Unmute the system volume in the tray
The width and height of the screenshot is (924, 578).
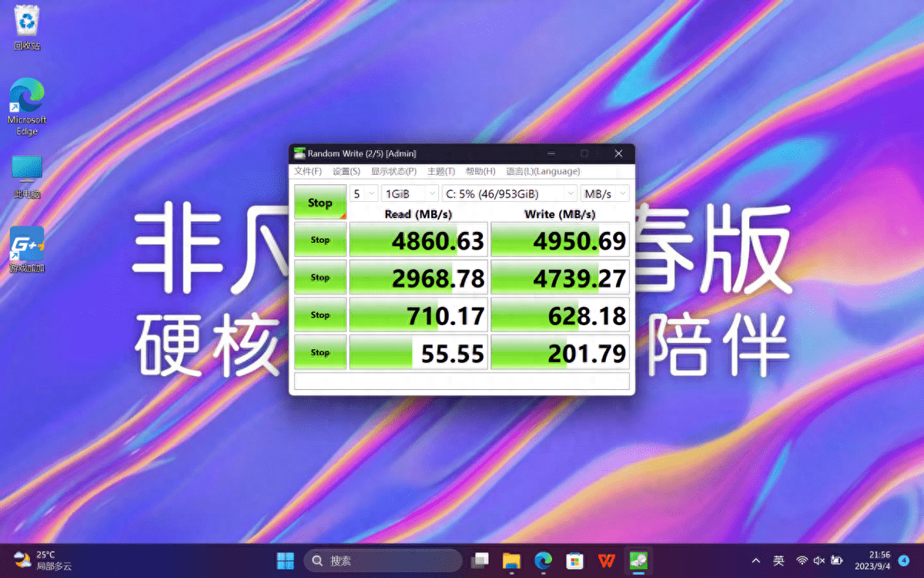click(818, 560)
